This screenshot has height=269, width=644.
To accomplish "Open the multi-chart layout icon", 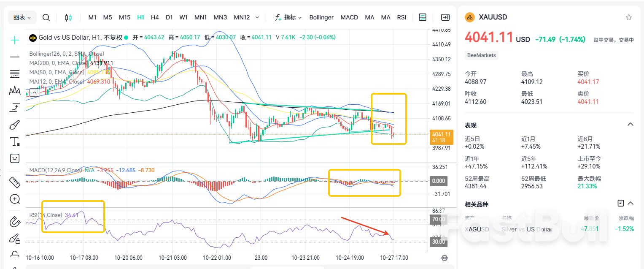I will [x=422, y=17].
